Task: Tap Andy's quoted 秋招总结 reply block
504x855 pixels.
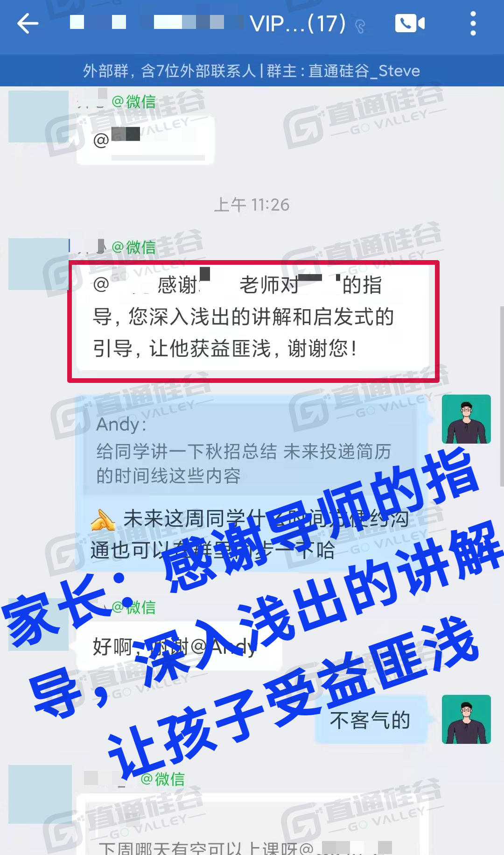Action: click(250, 451)
